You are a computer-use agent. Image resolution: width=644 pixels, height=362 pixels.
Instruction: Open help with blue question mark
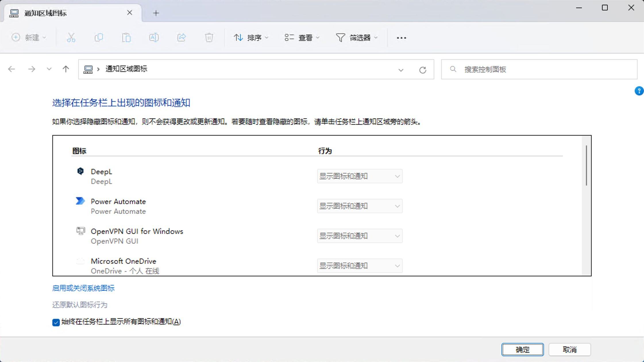[639, 91]
